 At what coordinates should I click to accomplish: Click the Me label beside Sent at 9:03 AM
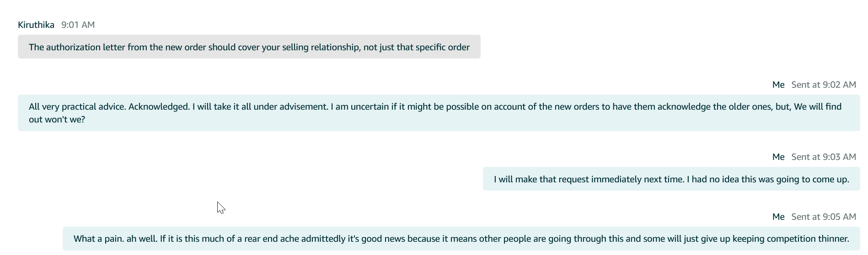click(778, 157)
